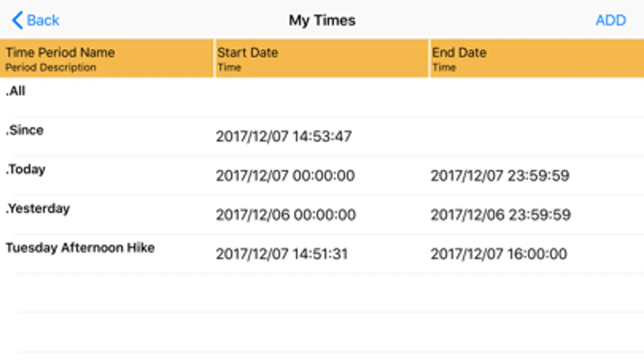644x362 pixels.
Task: Go back using the Back label
Action: tap(43, 20)
